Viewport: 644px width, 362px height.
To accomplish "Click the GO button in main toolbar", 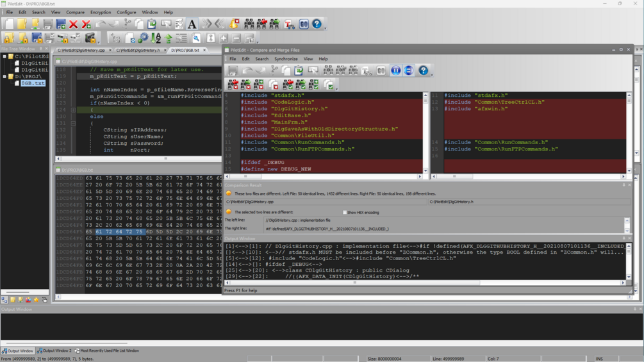I will click(304, 24).
